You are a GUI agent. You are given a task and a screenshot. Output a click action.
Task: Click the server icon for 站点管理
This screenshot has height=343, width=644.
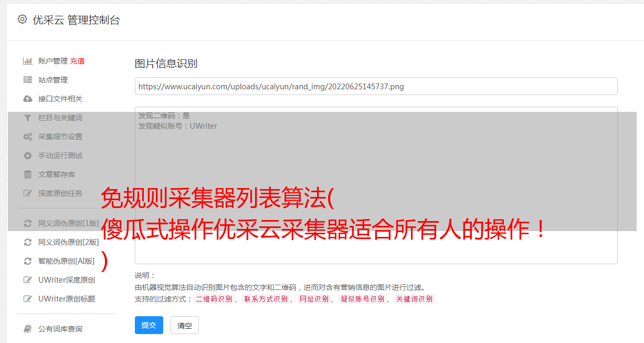pos(28,80)
